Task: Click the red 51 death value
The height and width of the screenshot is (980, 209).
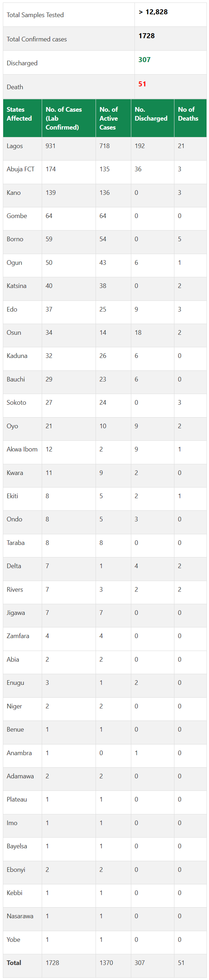Action: [x=142, y=84]
